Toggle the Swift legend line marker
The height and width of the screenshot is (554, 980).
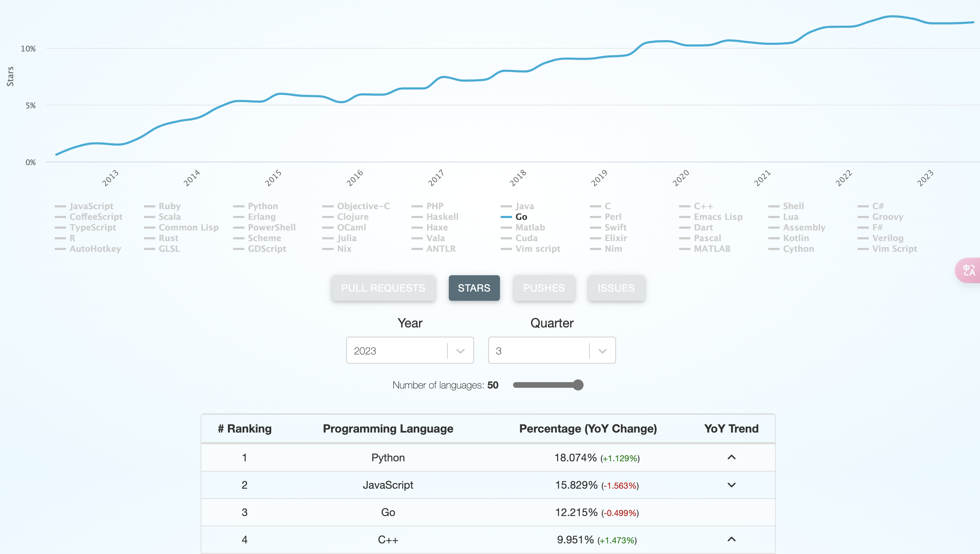[595, 228]
